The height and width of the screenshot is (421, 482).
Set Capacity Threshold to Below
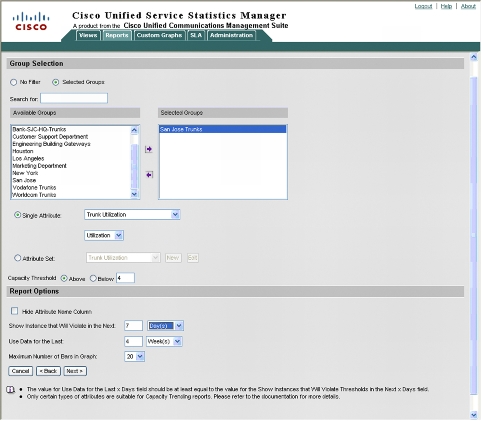(x=93, y=278)
